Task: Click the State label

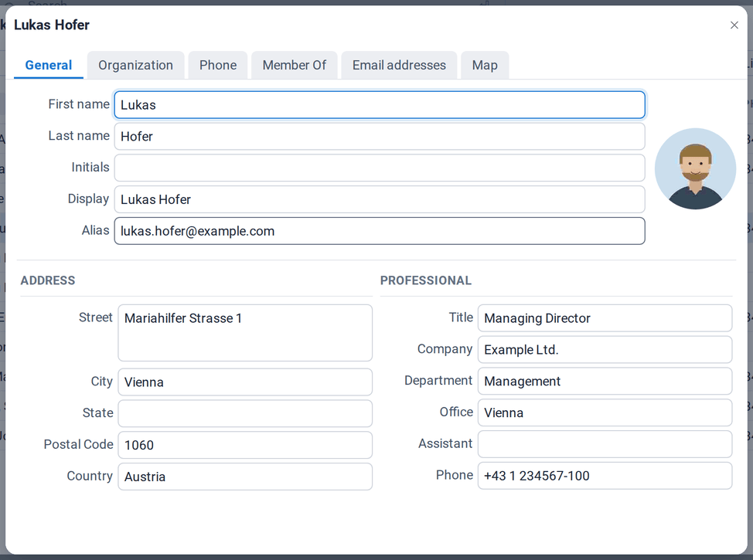Action: 98,412
